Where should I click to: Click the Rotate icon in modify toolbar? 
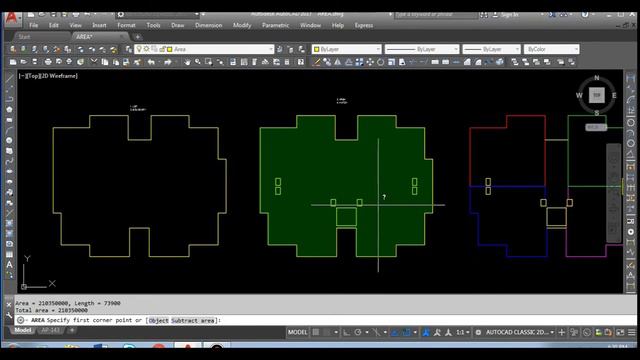[380, 62]
